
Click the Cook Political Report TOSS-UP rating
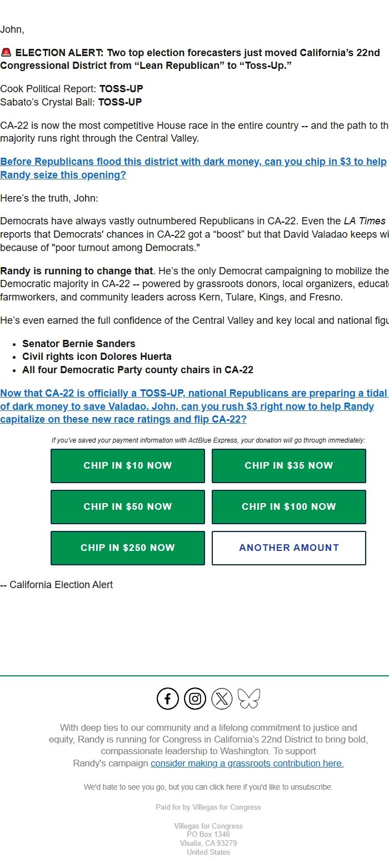(x=120, y=88)
